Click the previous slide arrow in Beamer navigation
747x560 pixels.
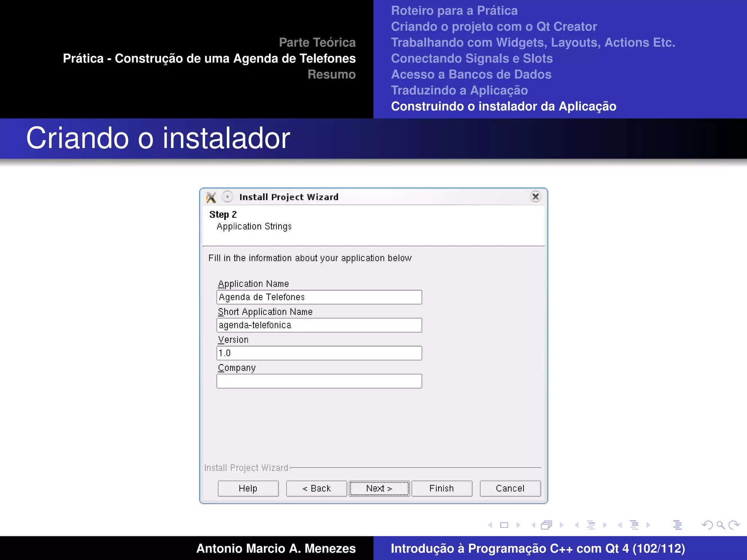pyautogui.click(x=490, y=525)
